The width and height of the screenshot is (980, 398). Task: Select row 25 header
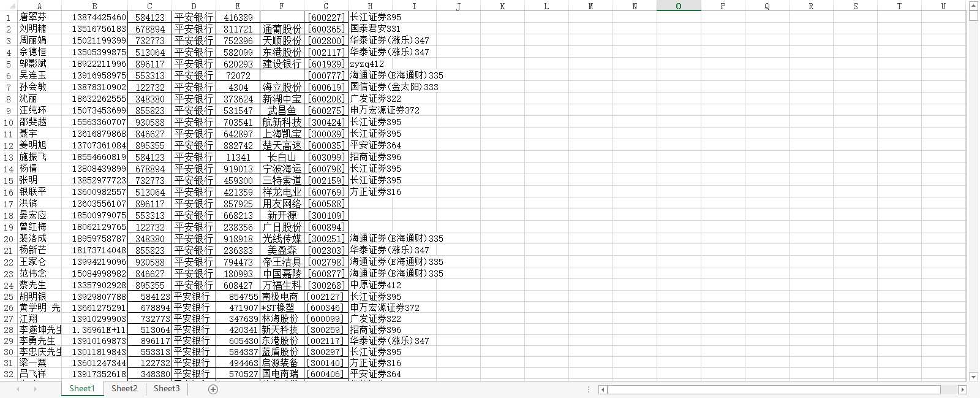click(x=9, y=297)
